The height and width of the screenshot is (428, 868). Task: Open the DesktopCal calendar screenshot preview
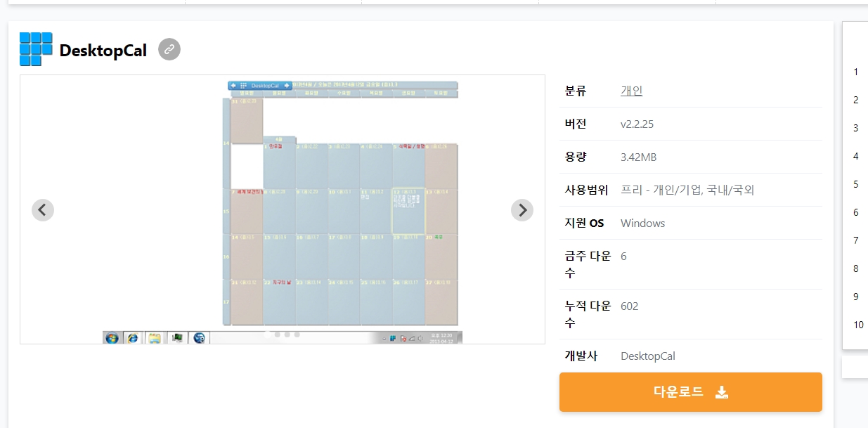[x=283, y=209]
